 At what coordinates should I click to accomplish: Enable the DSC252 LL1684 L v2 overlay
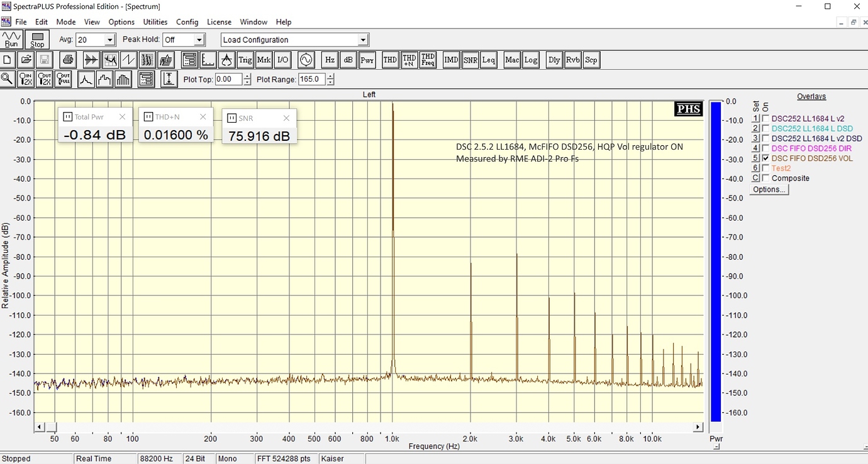tap(765, 118)
